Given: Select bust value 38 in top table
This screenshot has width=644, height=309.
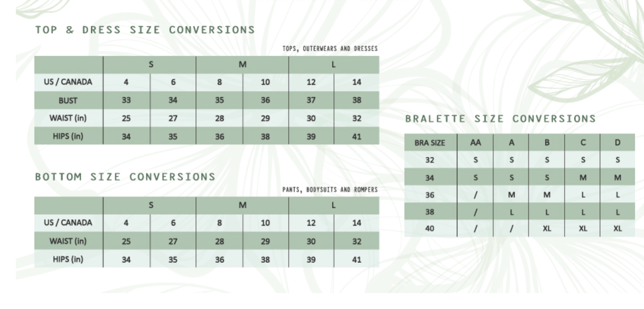Looking at the screenshot, I should coord(357,100).
